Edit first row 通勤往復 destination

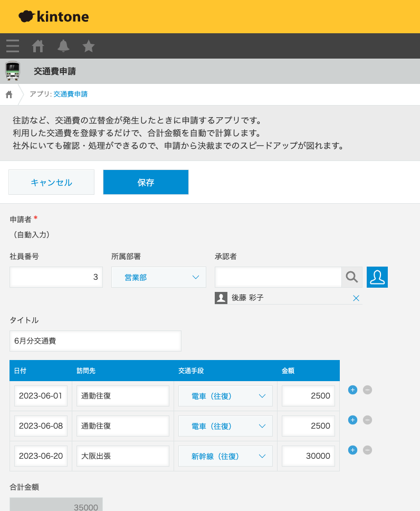pyautogui.click(x=123, y=395)
